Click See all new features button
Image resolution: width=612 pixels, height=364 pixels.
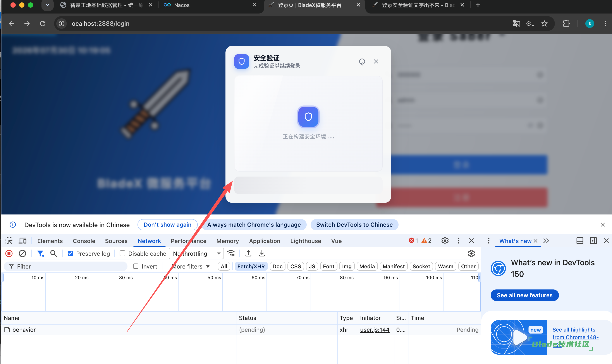coord(524,295)
